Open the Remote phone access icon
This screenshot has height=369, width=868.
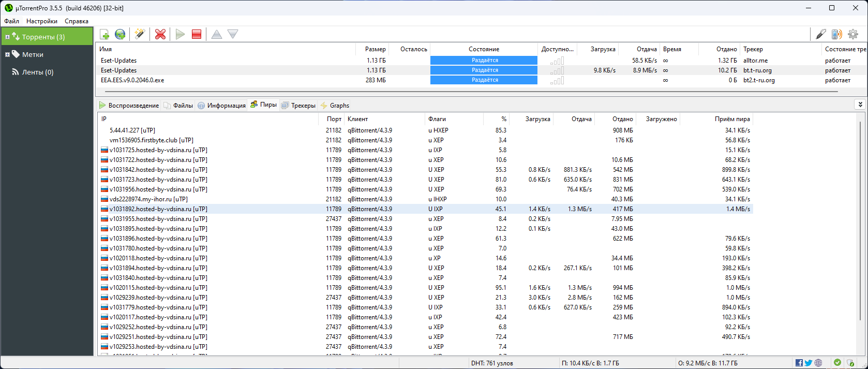(x=836, y=34)
